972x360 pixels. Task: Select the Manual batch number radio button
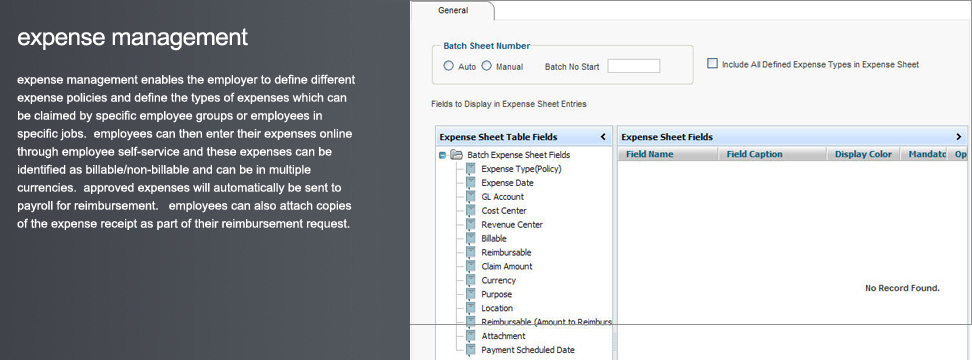pos(487,66)
